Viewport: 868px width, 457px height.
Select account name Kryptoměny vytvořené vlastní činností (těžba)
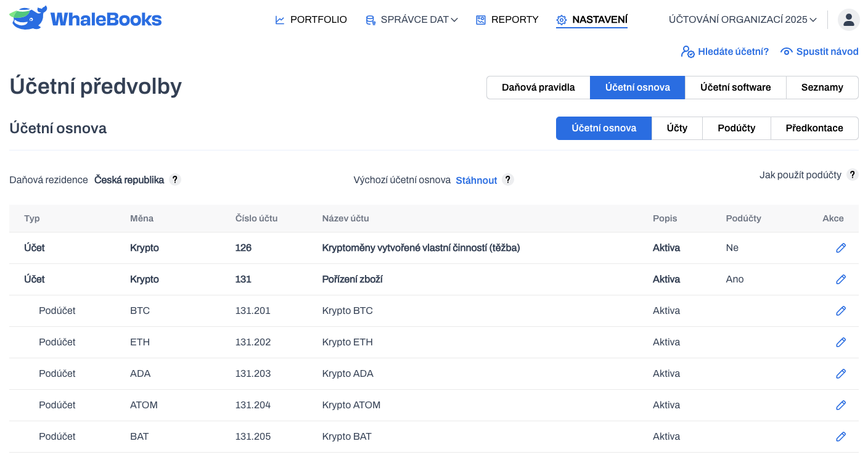(x=421, y=248)
